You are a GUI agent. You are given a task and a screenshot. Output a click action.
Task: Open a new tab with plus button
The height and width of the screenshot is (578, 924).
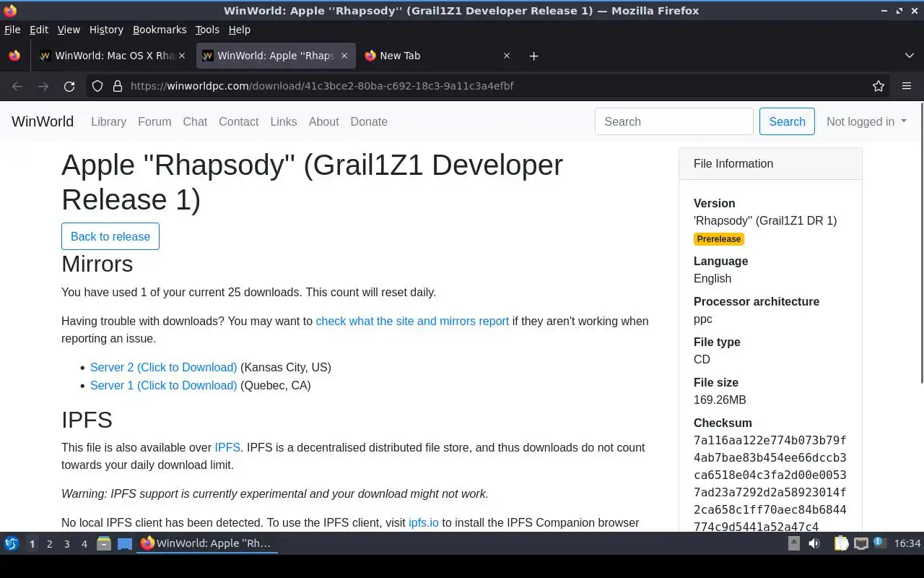tap(533, 56)
